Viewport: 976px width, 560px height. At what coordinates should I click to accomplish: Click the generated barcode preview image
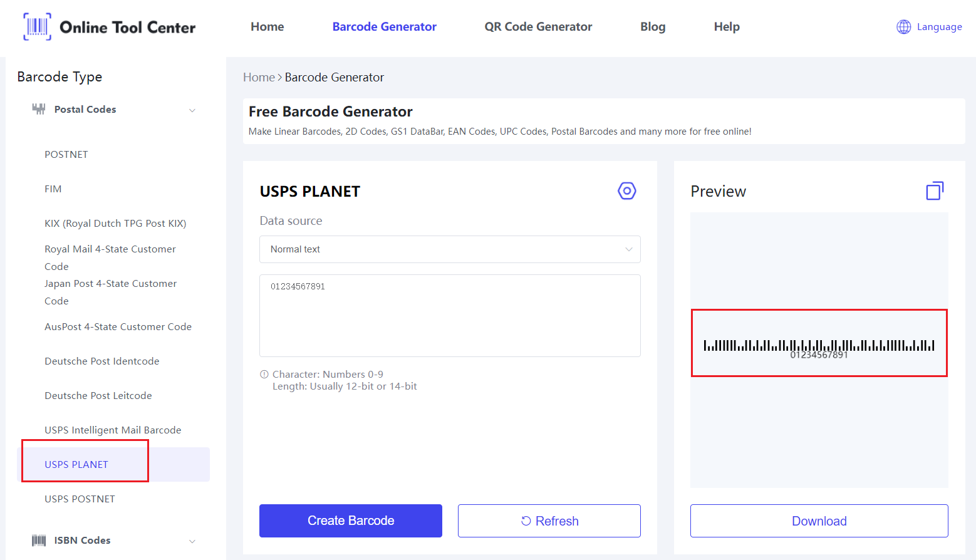819,345
